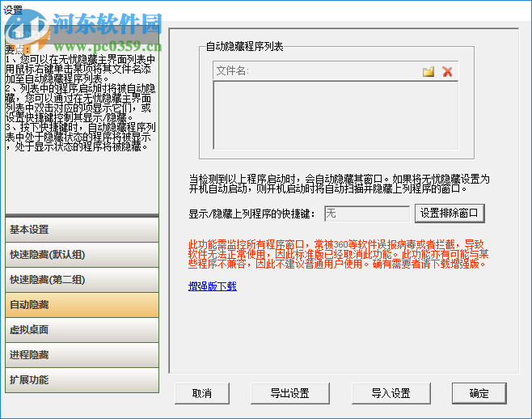Click inside the auto-hide program list box
Screen dimensions: 532x419
(x=336, y=116)
